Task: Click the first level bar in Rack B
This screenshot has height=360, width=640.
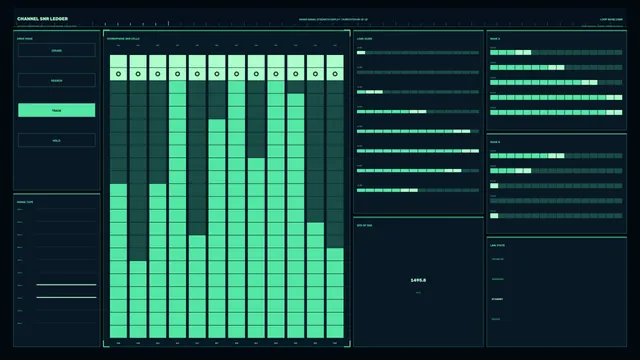Action: pyautogui.click(x=556, y=156)
